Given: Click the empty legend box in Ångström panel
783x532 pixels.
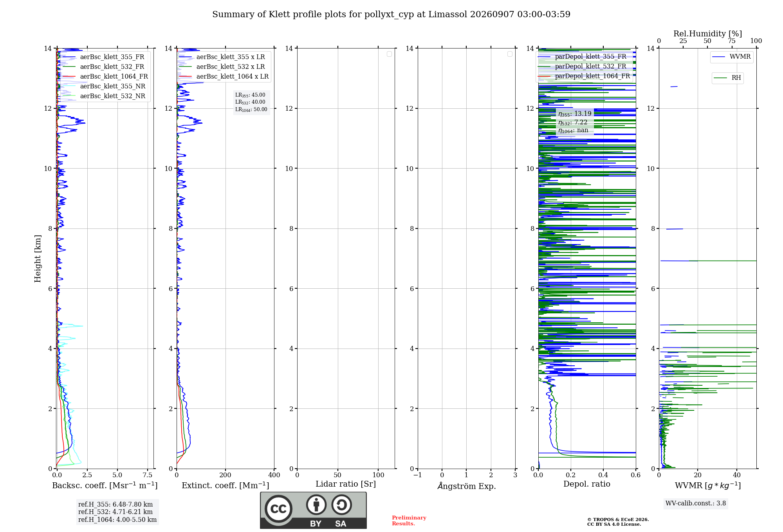Looking at the screenshot, I should (510, 54).
